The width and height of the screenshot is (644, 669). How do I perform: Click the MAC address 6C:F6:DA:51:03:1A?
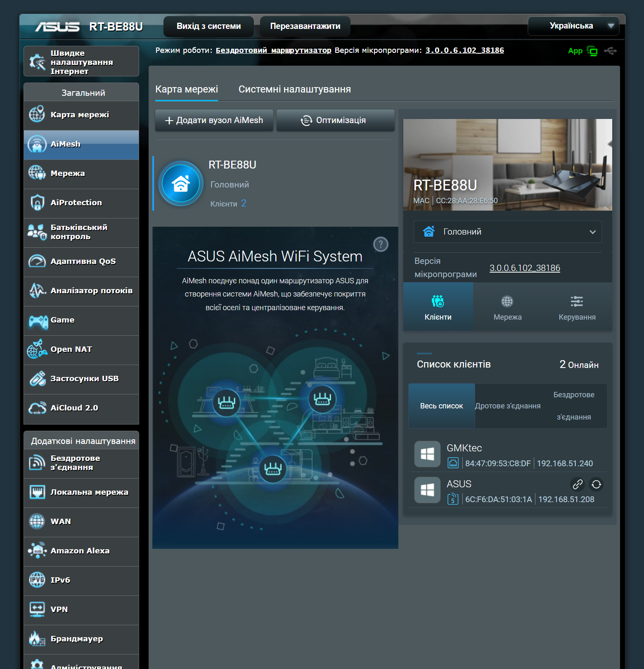[499, 500]
